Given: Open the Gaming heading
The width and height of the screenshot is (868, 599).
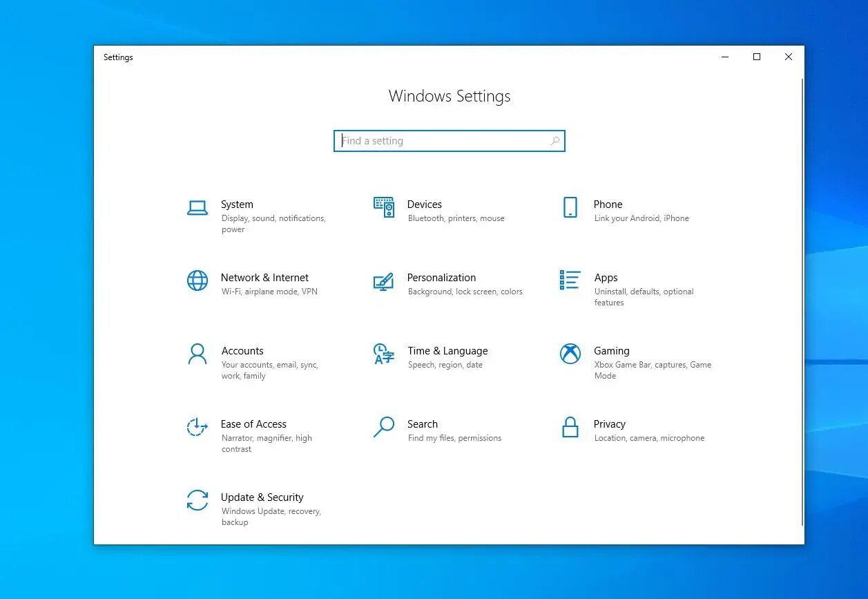Looking at the screenshot, I should click(x=612, y=351).
